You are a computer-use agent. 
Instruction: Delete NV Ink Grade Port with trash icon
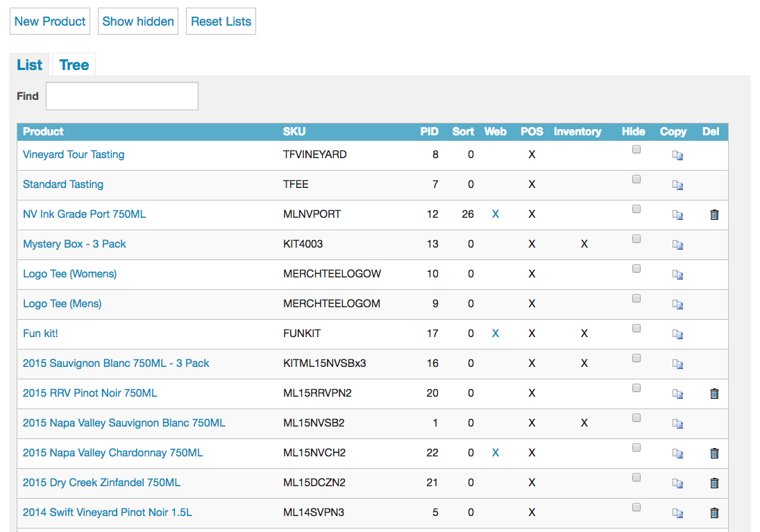pyautogui.click(x=714, y=214)
